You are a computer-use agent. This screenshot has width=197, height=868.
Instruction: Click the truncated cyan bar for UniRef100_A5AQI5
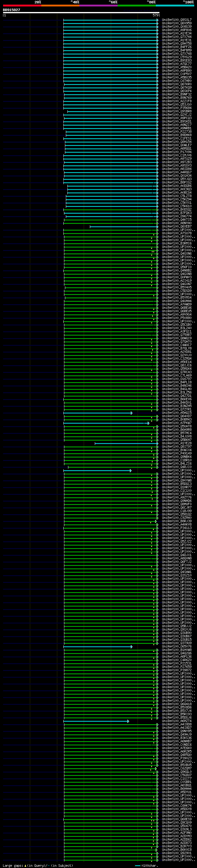(x=98, y=413)
